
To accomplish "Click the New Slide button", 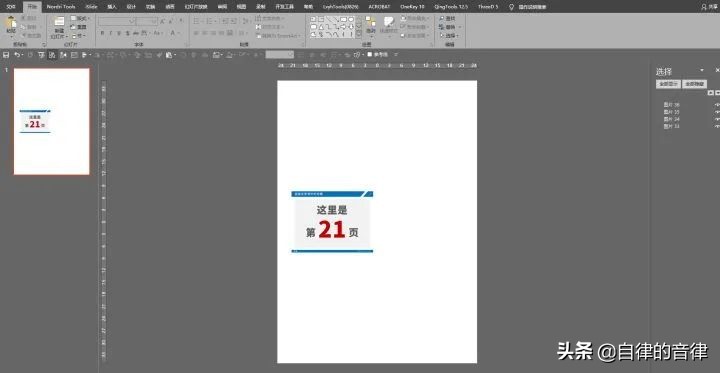I will (59, 28).
